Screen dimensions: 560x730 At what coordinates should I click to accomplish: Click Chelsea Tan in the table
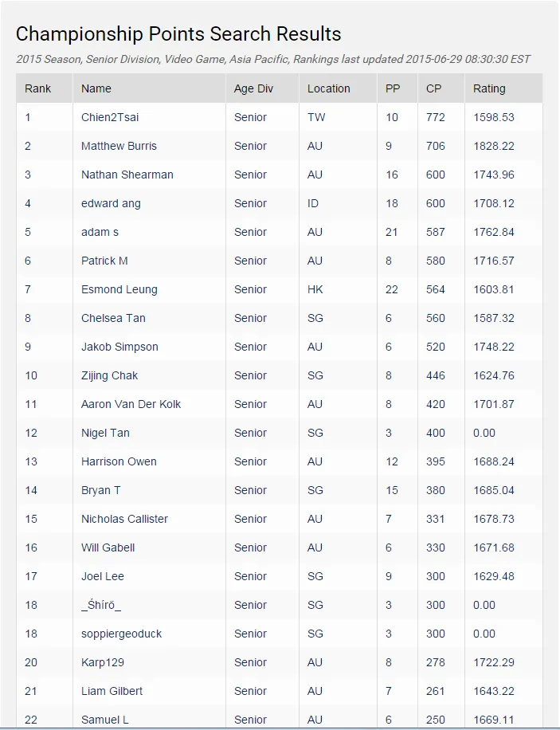point(113,318)
